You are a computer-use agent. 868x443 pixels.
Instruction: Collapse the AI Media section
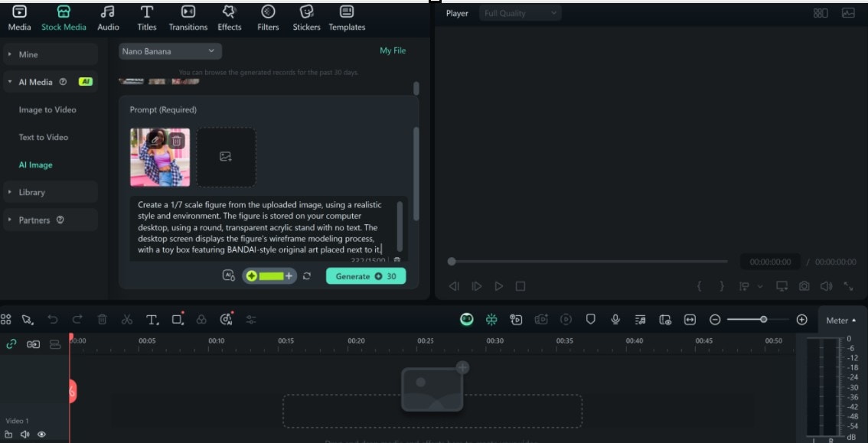[x=51, y=82]
